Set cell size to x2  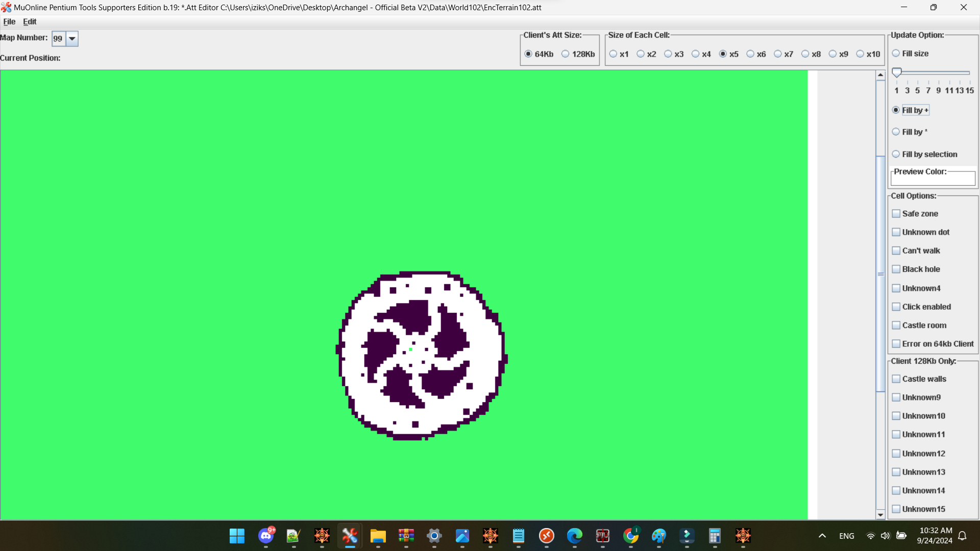(x=646, y=54)
